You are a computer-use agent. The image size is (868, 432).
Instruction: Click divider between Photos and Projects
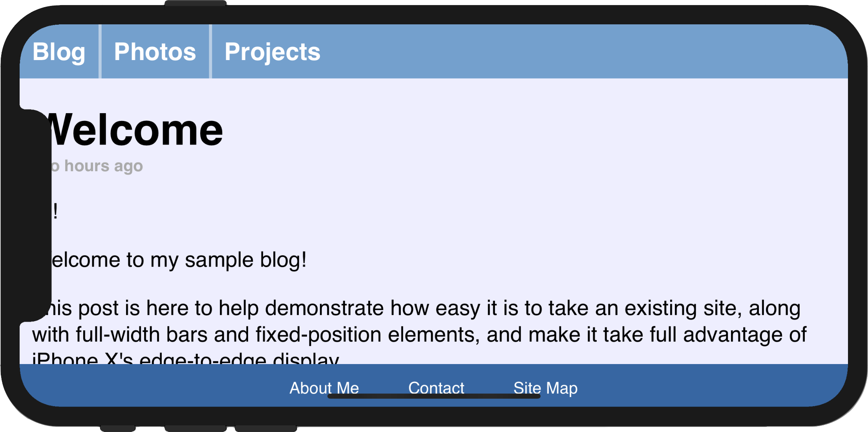pyautogui.click(x=210, y=51)
